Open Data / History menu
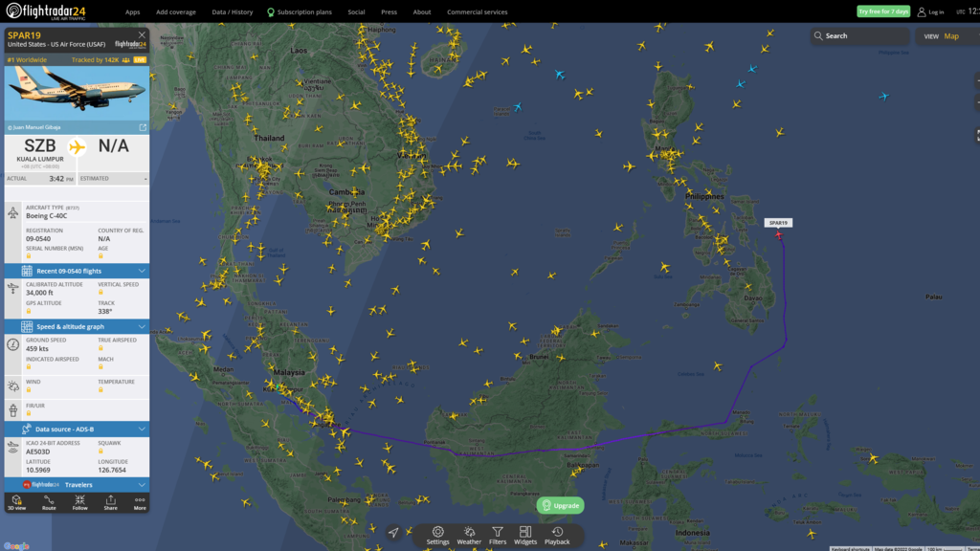This screenshot has width=980, height=551. (232, 11)
